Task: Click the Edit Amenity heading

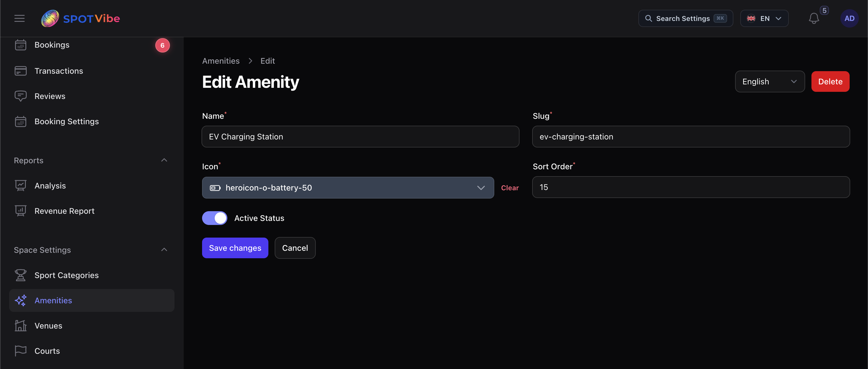Action: 250,82
